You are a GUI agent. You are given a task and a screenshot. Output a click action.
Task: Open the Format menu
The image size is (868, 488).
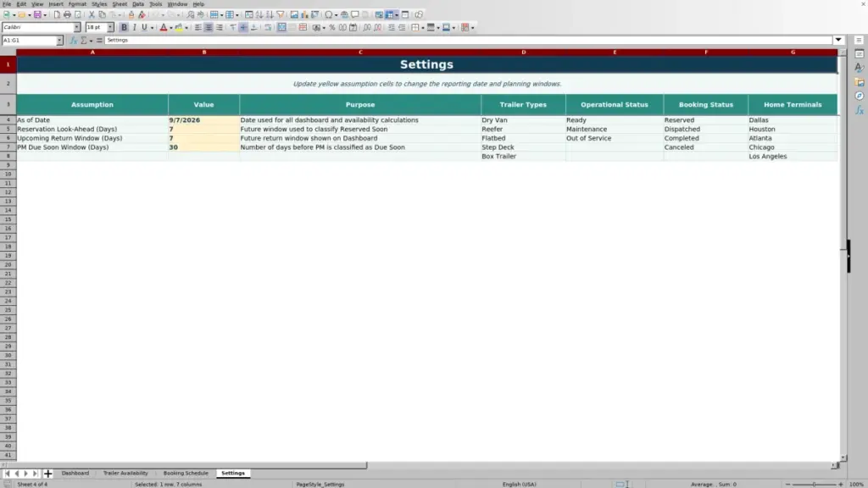click(x=77, y=4)
